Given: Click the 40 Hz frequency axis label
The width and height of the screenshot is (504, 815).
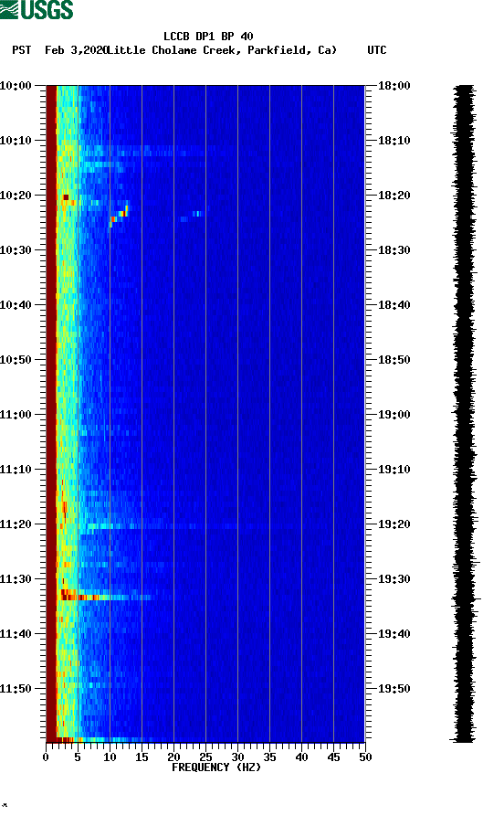Looking at the screenshot, I should pyautogui.click(x=301, y=757).
